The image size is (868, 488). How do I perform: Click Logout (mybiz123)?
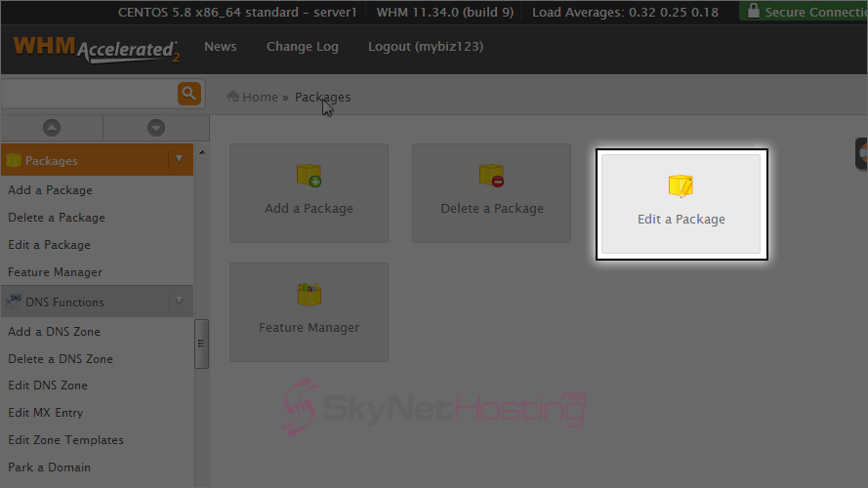pyautogui.click(x=426, y=47)
